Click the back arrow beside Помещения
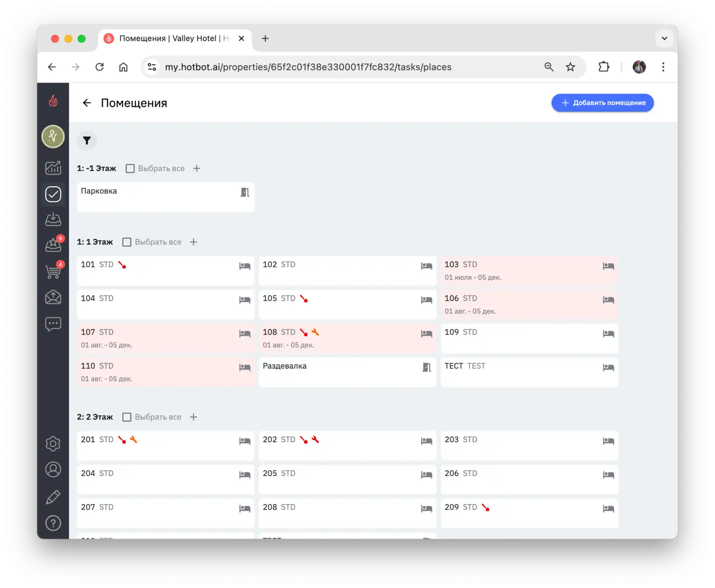The image size is (715, 588). (87, 103)
